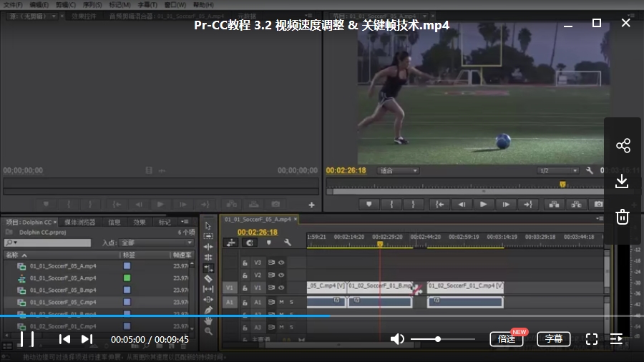The width and height of the screenshot is (644, 362).
Task: Select the Slide tool
Action: tap(208, 300)
